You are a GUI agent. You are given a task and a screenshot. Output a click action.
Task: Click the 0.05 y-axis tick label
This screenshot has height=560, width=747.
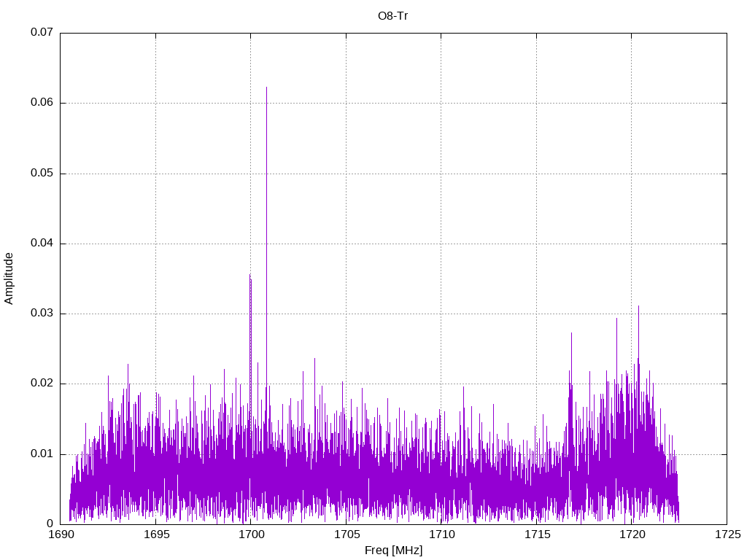(x=42, y=174)
